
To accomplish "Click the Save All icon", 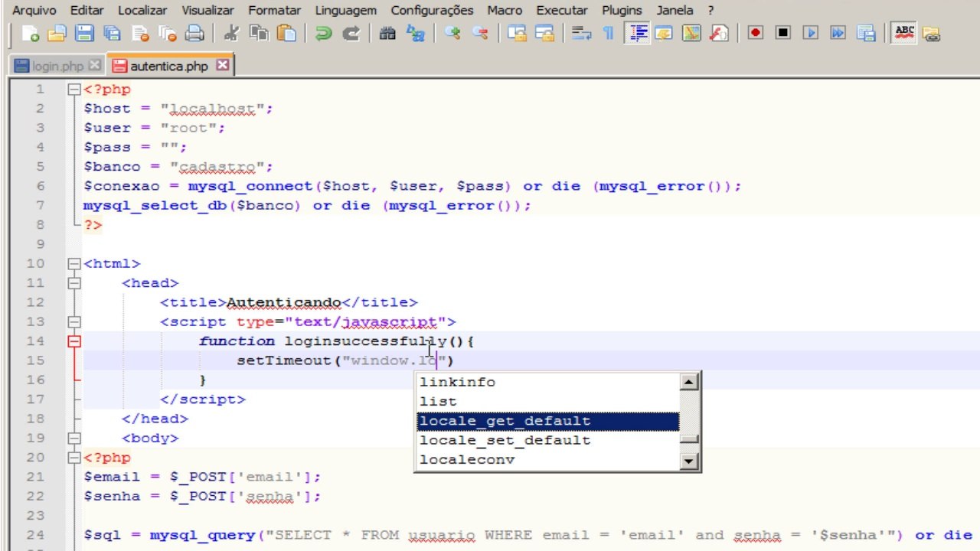I will pyautogui.click(x=112, y=34).
